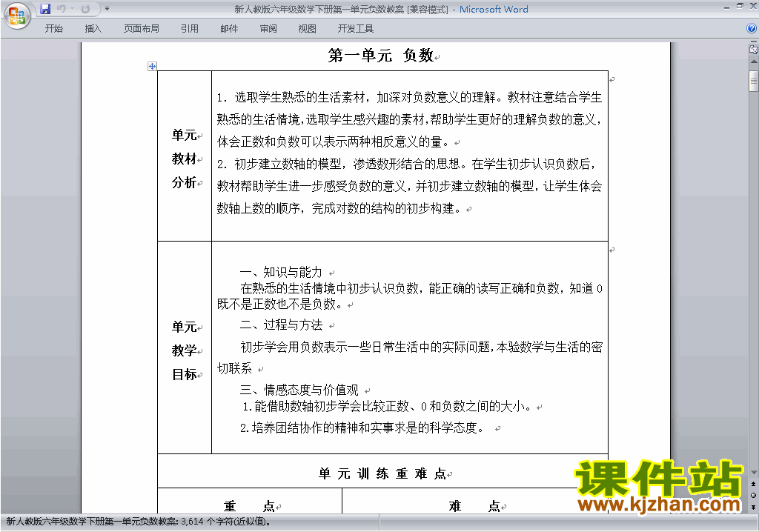The image size is (759, 532).
Task: Click the ruler toggle icon above the scrollbar
Action: pos(754,49)
